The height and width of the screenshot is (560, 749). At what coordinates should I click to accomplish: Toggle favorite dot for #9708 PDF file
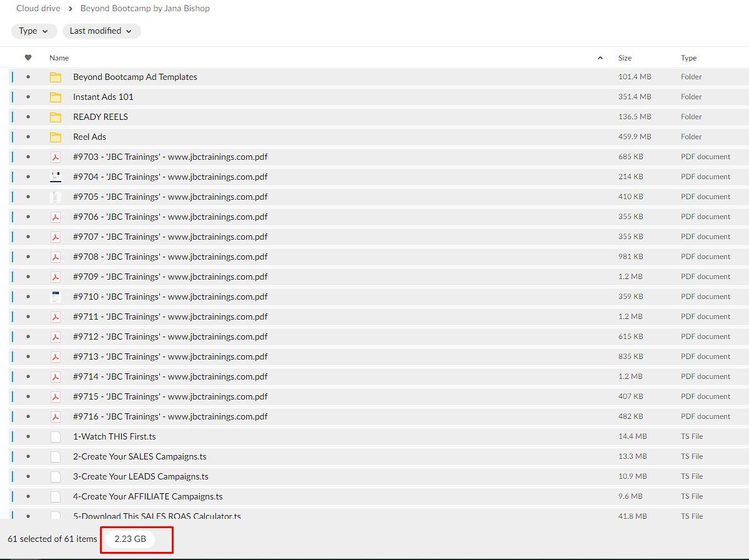pos(28,257)
